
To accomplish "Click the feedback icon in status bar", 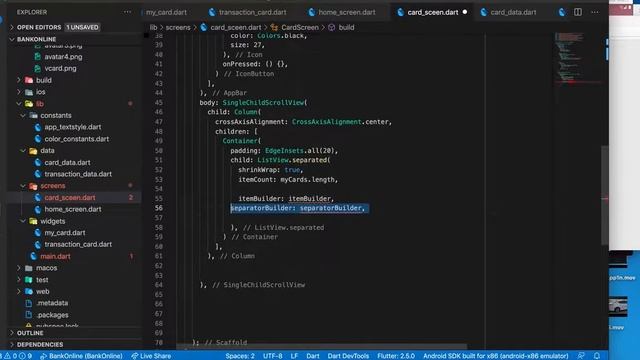I will [x=581, y=356].
